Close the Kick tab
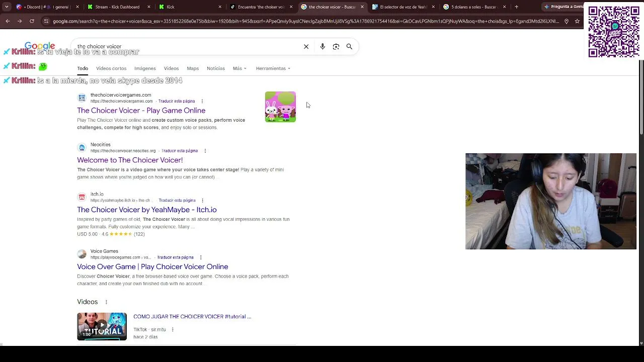The width and height of the screenshot is (644, 362). coord(220,7)
